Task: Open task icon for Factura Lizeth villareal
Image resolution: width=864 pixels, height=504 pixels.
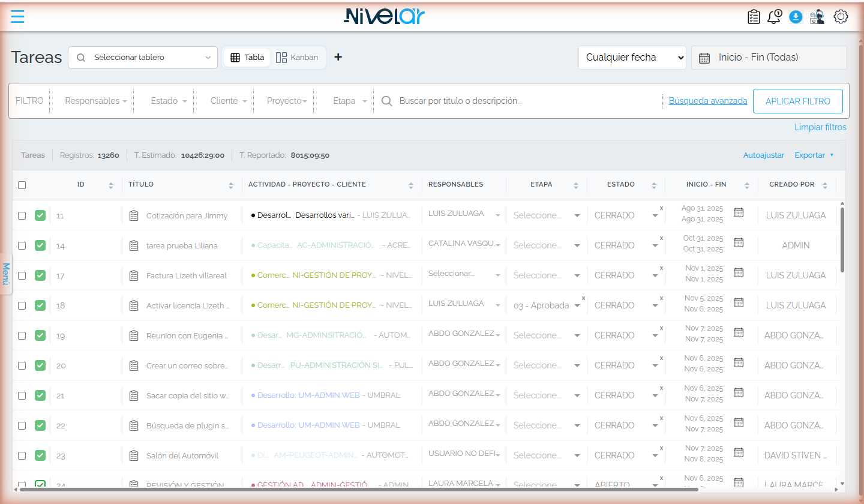Action: [134, 275]
